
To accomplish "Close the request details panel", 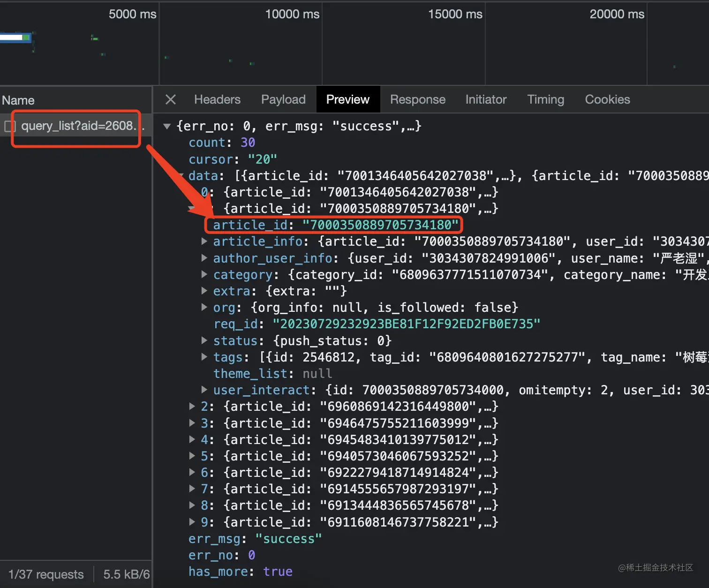I will [171, 99].
